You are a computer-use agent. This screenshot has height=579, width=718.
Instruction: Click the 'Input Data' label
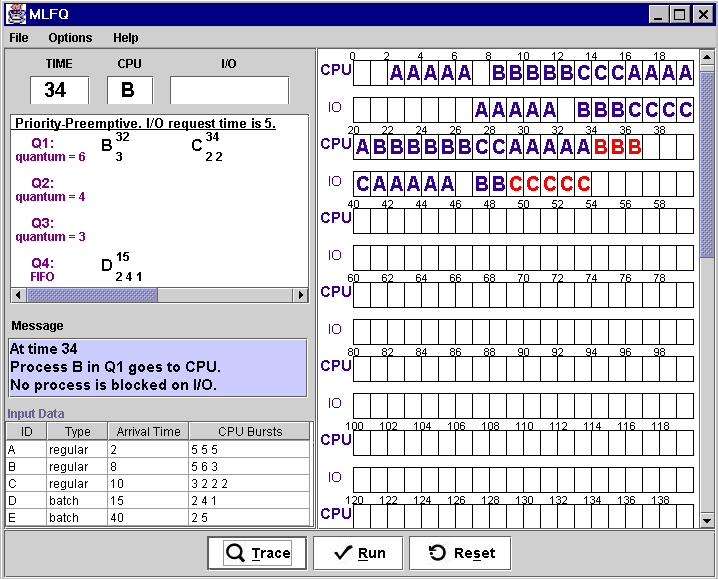point(36,413)
